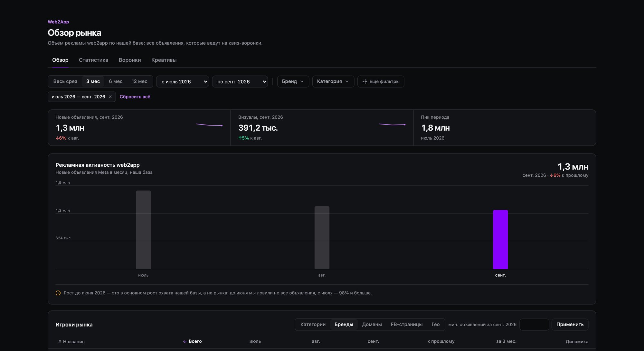The width and height of the screenshot is (644, 351).
Task: Click the minimum ads count input field
Action: 534,325
